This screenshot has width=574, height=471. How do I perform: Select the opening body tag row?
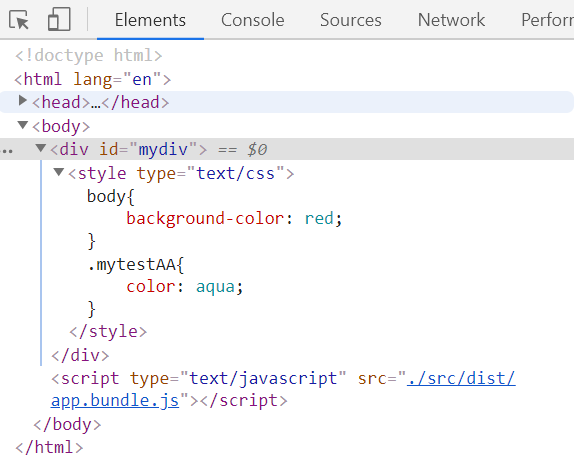pyautogui.click(x=61, y=127)
